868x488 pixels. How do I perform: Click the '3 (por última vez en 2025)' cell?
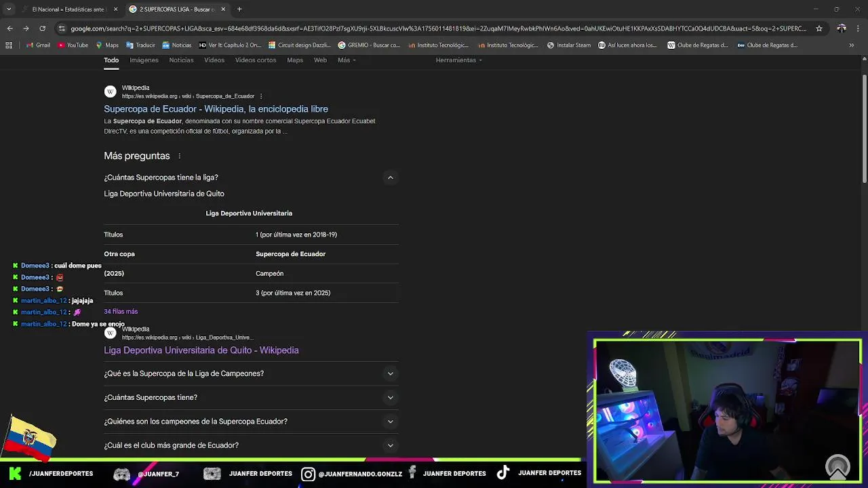click(293, 293)
